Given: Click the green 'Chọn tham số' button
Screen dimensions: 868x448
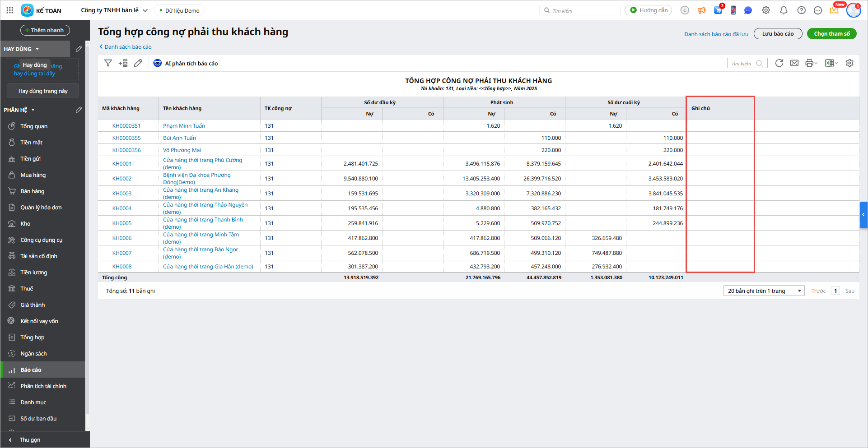Looking at the screenshot, I should click(x=831, y=34).
